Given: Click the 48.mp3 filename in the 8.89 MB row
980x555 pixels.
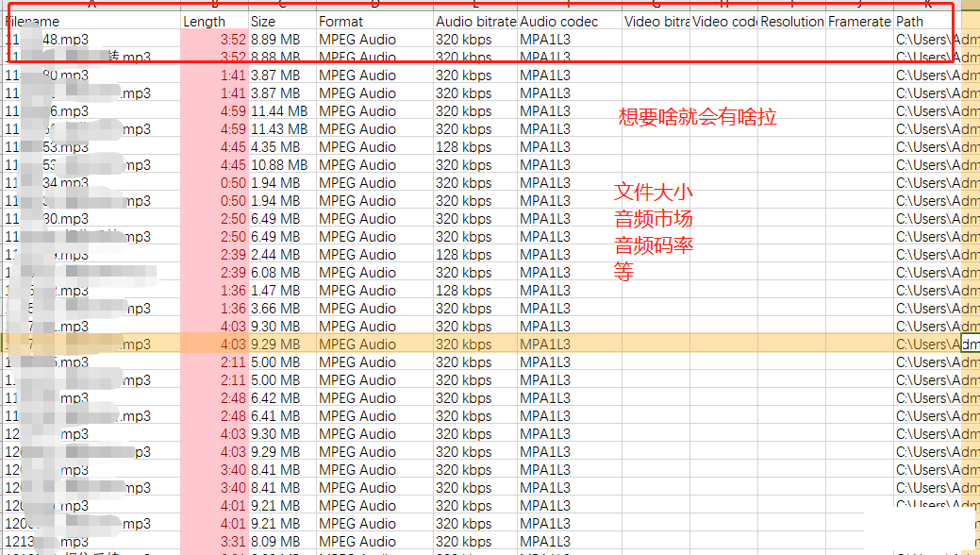Looking at the screenshot, I should [91, 40].
